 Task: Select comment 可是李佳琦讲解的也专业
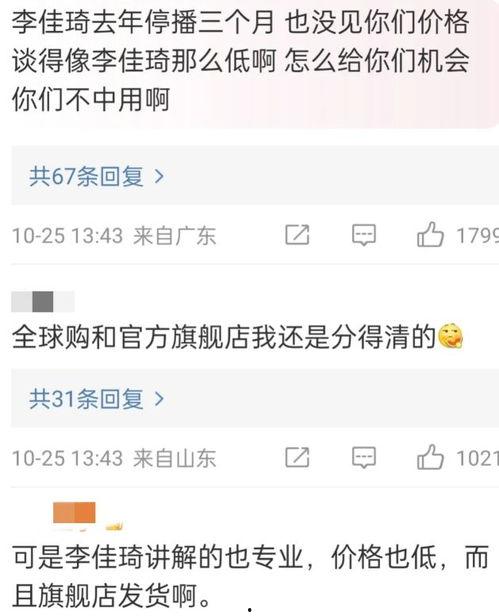point(250,576)
